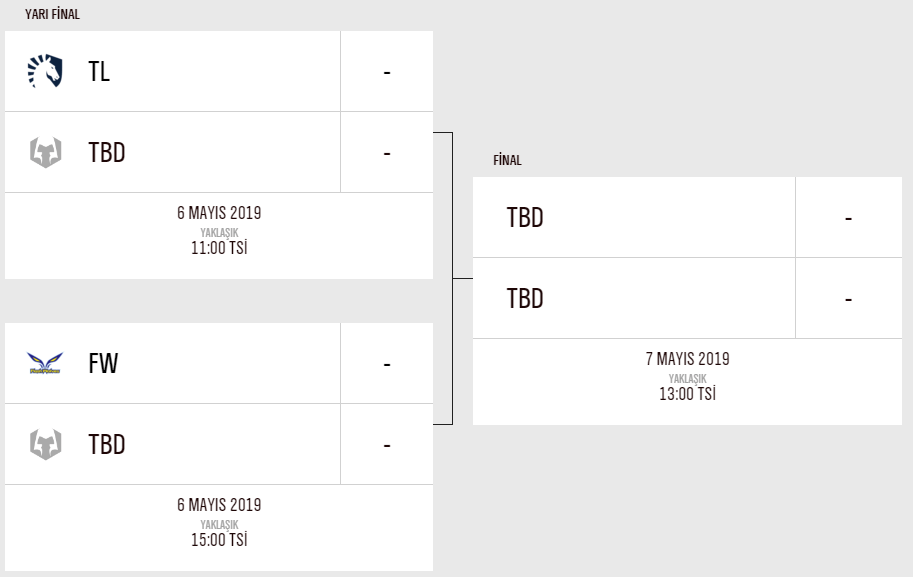Click the TBD name facing FW

click(107, 445)
